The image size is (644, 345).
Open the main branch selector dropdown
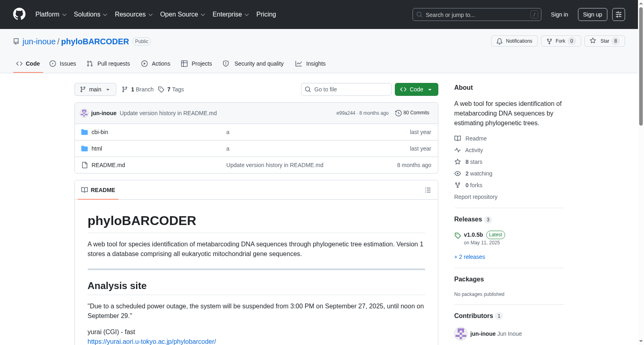pos(95,89)
